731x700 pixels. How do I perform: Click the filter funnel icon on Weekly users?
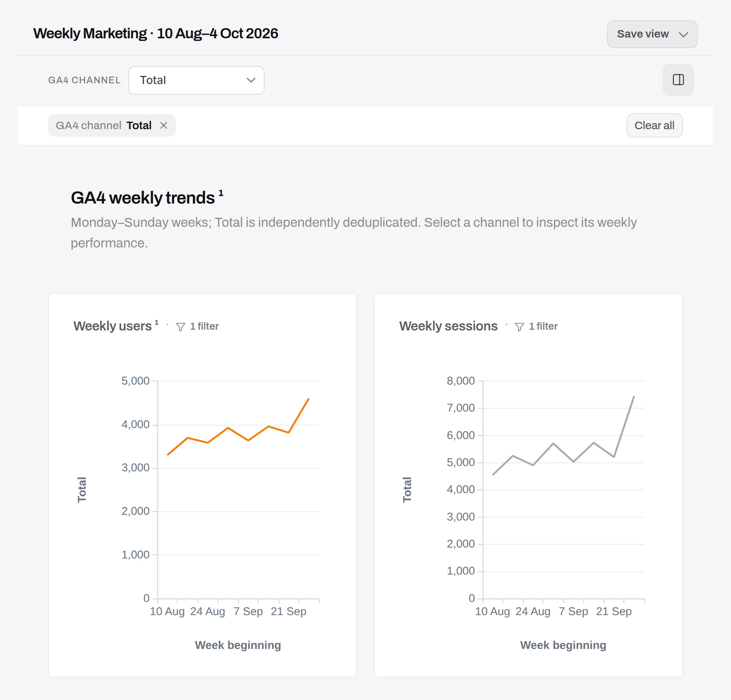180,327
